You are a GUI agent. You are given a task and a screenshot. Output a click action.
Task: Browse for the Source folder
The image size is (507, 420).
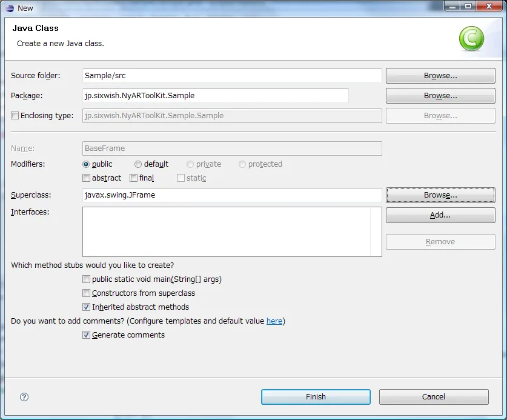point(440,76)
